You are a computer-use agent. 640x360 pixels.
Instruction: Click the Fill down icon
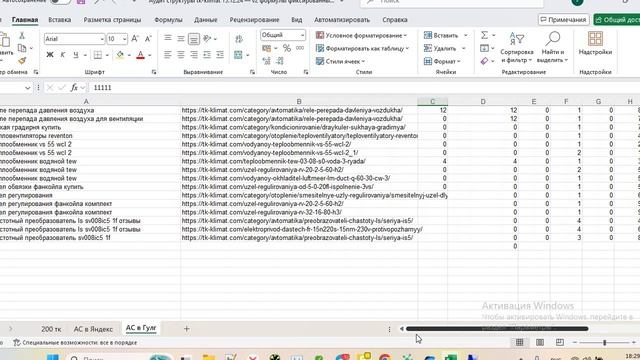click(x=484, y=48)
